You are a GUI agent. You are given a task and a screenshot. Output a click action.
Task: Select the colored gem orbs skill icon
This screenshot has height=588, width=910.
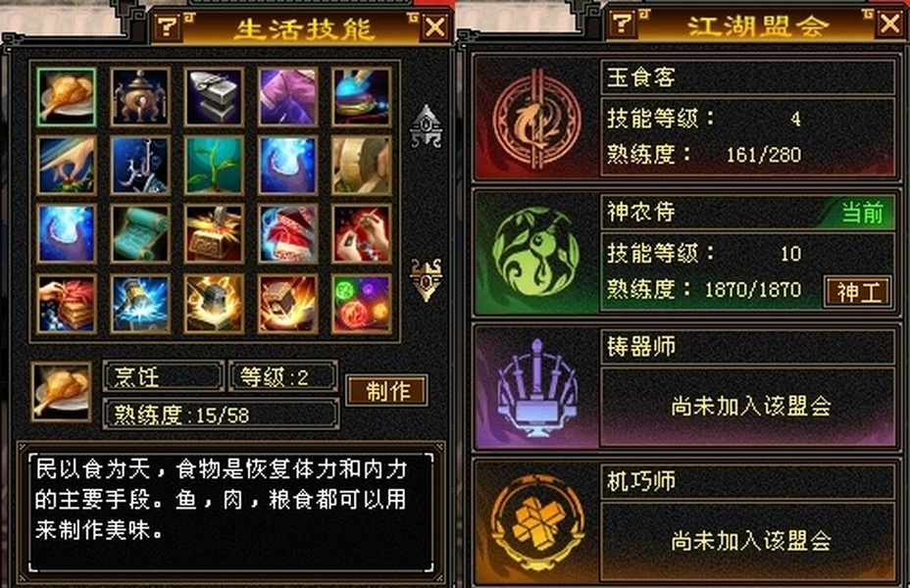point(362,304)
